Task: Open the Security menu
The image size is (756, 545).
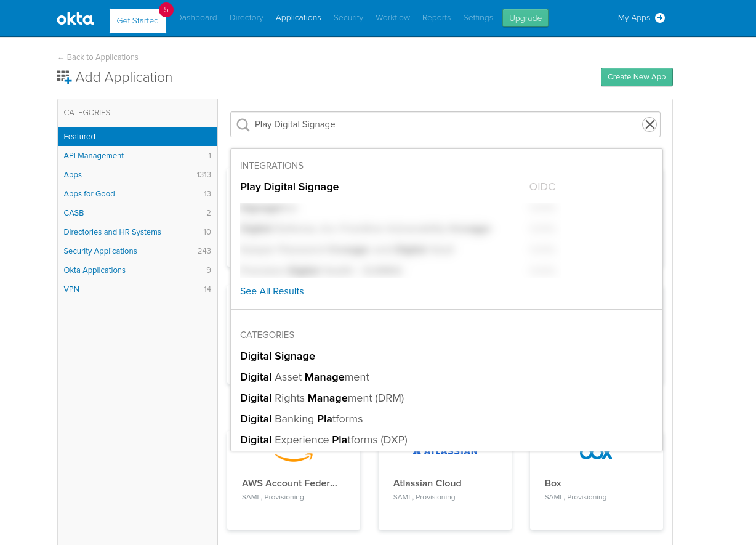Action: click(348, 18)
